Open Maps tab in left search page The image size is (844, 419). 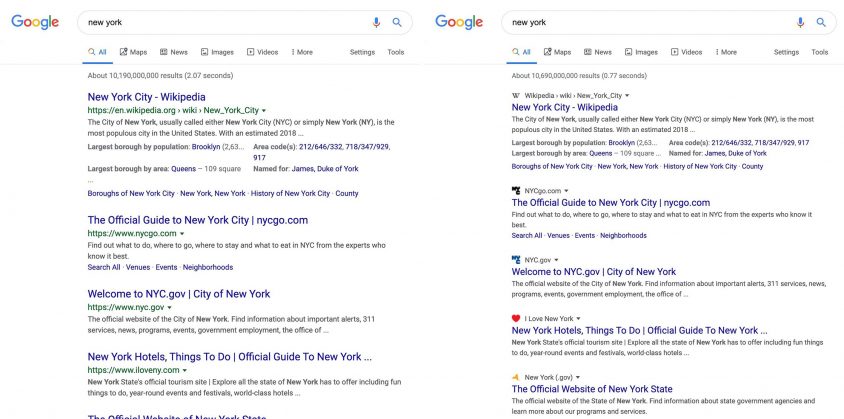(133, 52)
